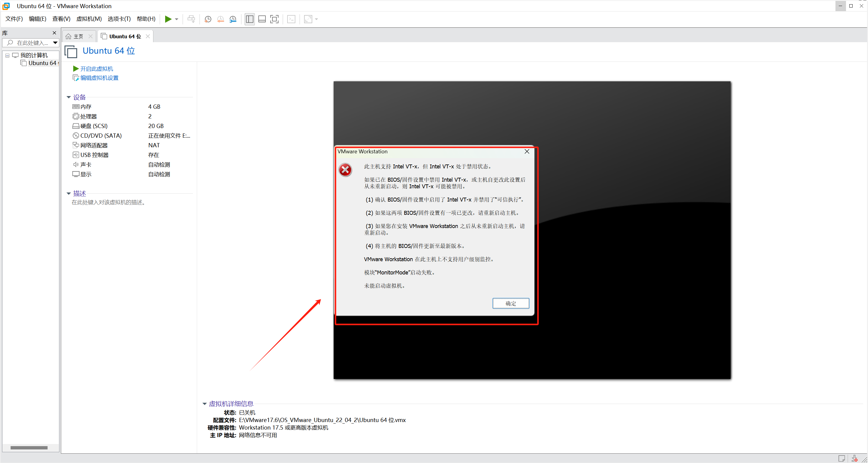Open the library search filter dropdown
Image resolution: width=868 pixels, height=463 pixels.
[x=55, y=43]
